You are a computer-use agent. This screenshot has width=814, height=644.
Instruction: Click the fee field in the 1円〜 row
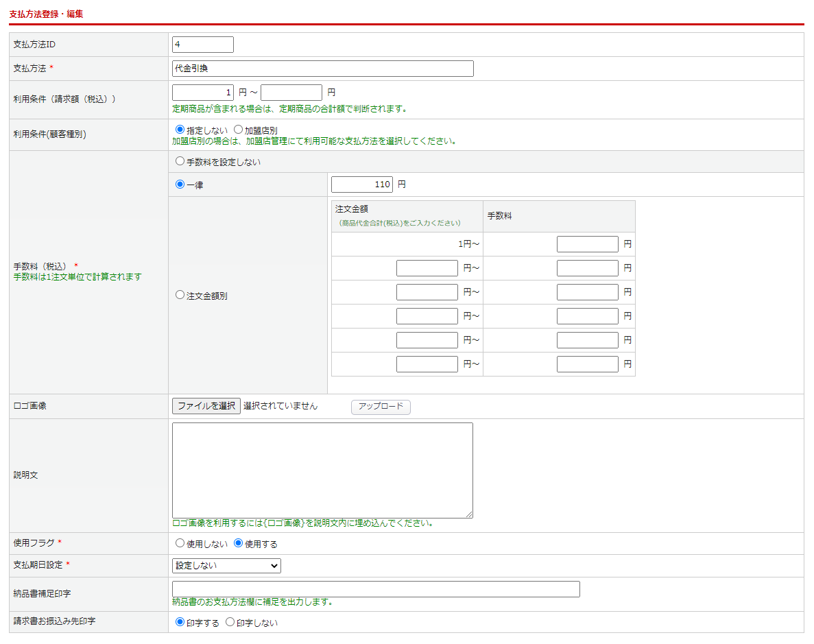588,244
